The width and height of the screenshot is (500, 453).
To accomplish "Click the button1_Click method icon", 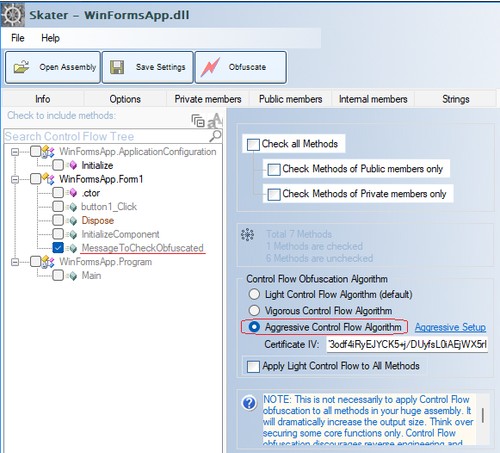I will coord(71,207).
